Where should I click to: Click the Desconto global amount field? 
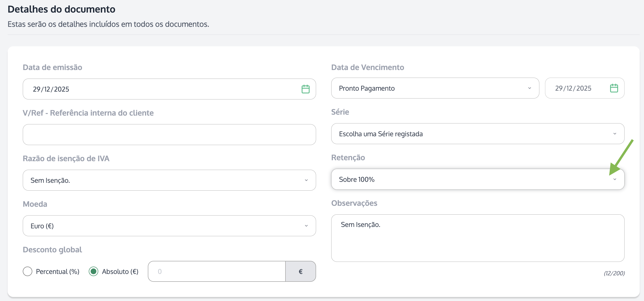[x=216, y=272]
